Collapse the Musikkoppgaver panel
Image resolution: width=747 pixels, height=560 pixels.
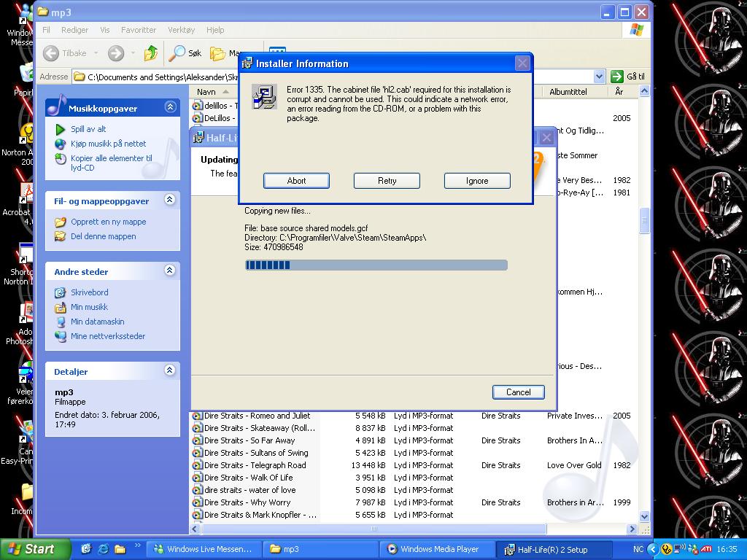click(x=170, y=107)
